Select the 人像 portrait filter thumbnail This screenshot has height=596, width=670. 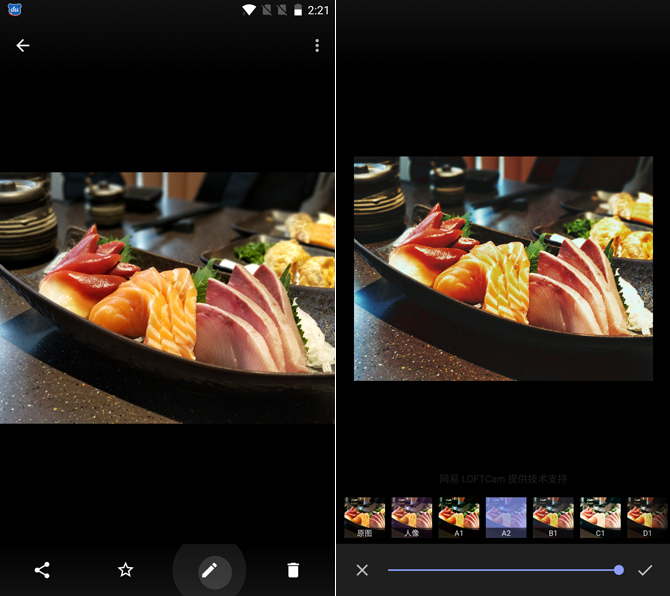tap(412, 517)
